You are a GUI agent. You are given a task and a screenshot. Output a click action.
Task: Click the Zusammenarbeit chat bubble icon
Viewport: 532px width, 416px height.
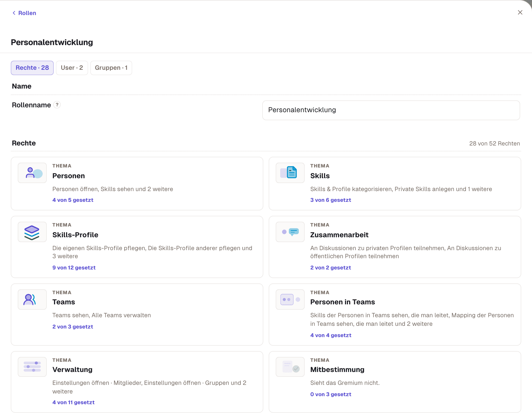point(290,232)
